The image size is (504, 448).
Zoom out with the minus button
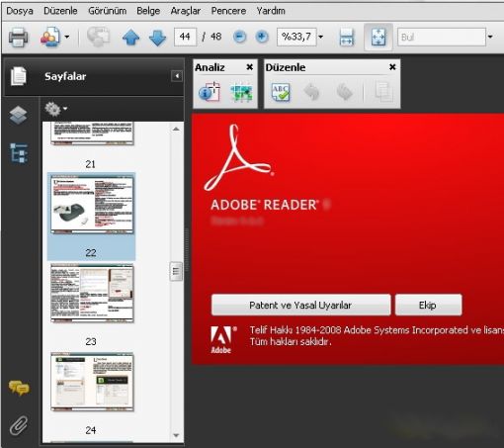pos(239,37)
